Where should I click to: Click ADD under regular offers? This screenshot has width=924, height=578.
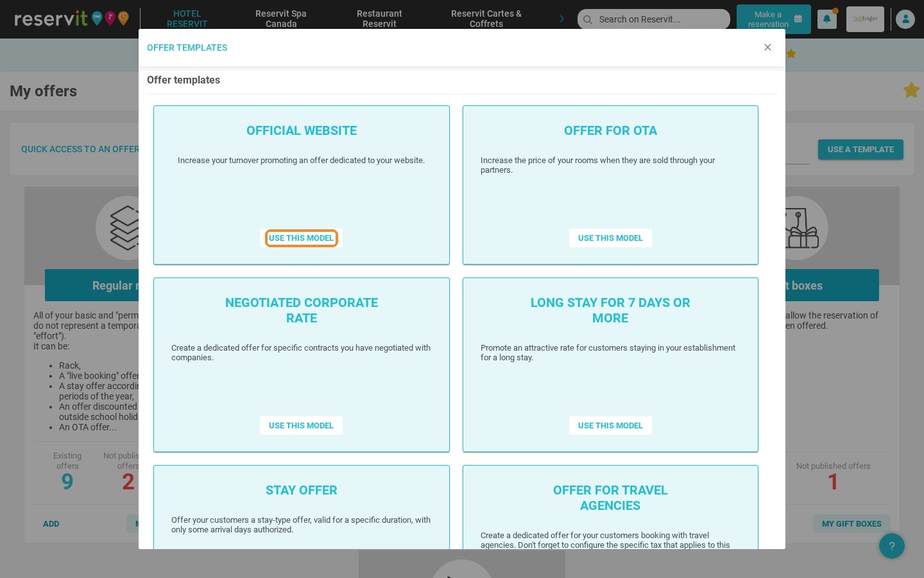[x=51, y=524]
